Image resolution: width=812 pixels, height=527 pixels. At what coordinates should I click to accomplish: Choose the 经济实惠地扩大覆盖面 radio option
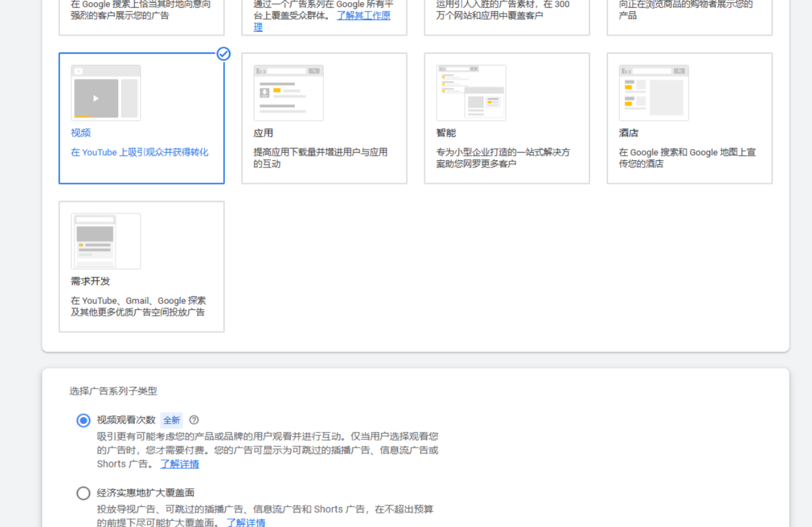pos(83,493)
